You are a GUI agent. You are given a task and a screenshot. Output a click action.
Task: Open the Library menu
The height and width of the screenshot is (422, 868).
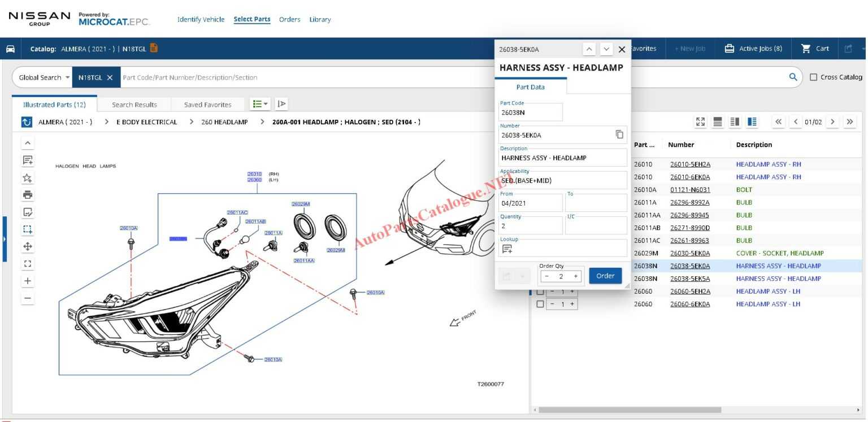pos(320,19)
